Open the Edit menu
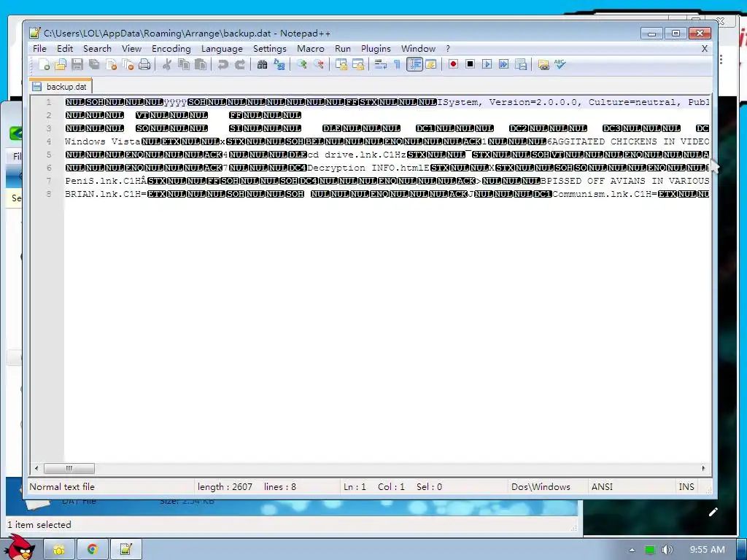This screenshot has width=747, height=560. pyautogui.click(x=65, y=49)
